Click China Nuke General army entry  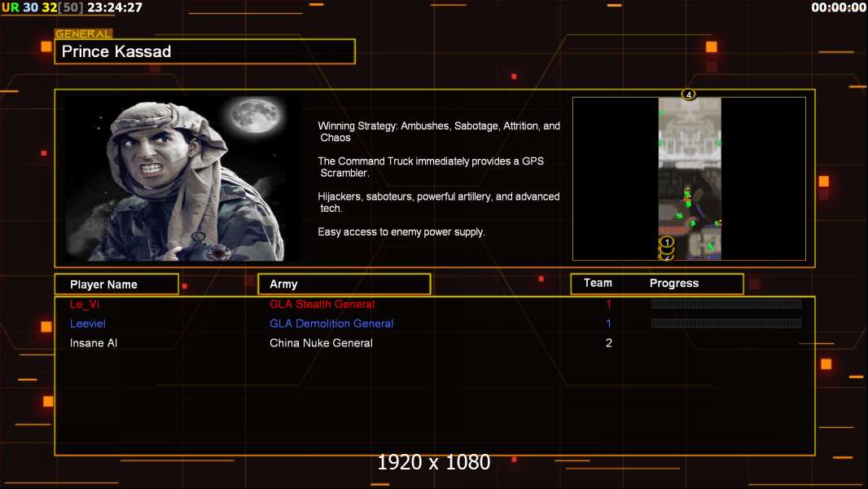tap(321, 343)
